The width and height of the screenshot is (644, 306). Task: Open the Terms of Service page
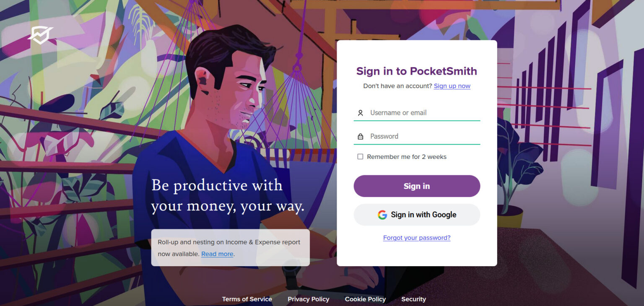point(247,299)
